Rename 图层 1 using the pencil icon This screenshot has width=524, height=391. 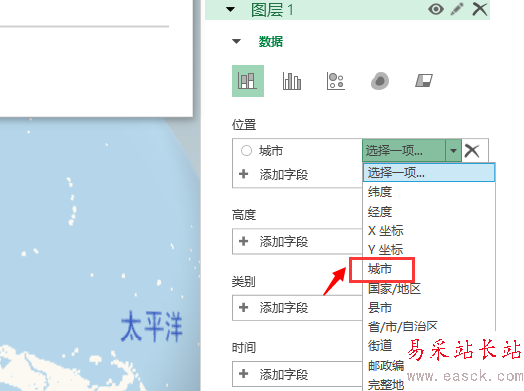tap(457, 9)
